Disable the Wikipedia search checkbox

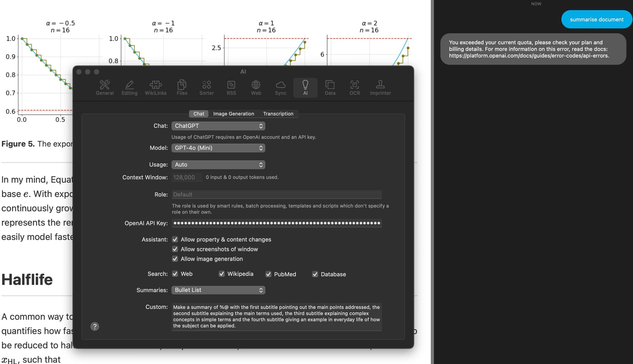(222, 274)
